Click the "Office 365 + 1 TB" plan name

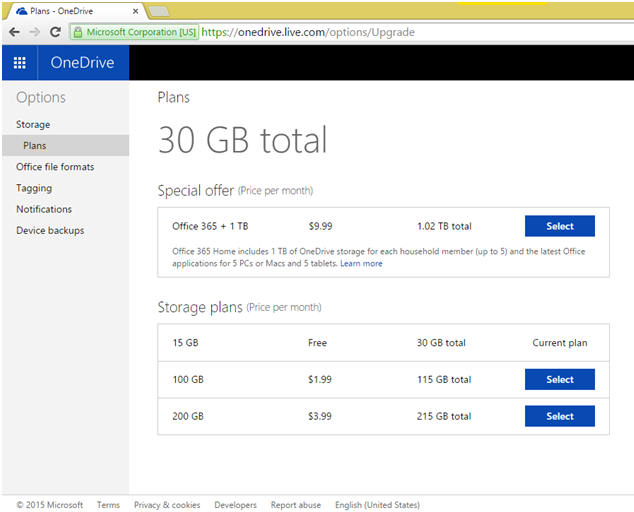pyautogui.click(x=210, y=226)
